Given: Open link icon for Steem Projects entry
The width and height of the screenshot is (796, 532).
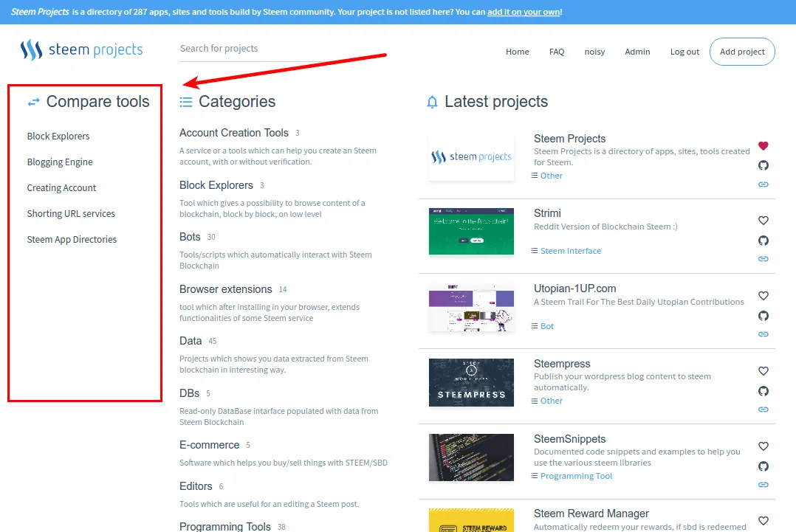Looking at the screenshot, I should point(763,184).
